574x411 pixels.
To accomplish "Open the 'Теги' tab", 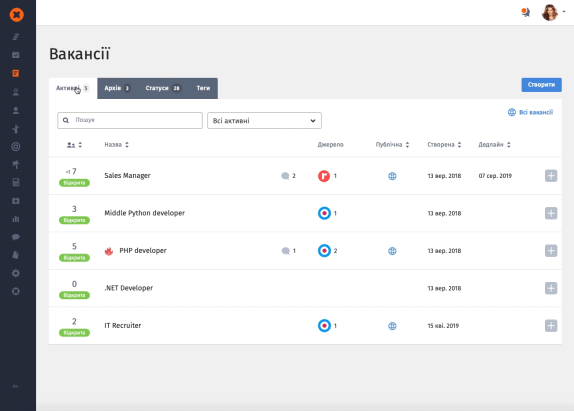I will pos(203,88).
